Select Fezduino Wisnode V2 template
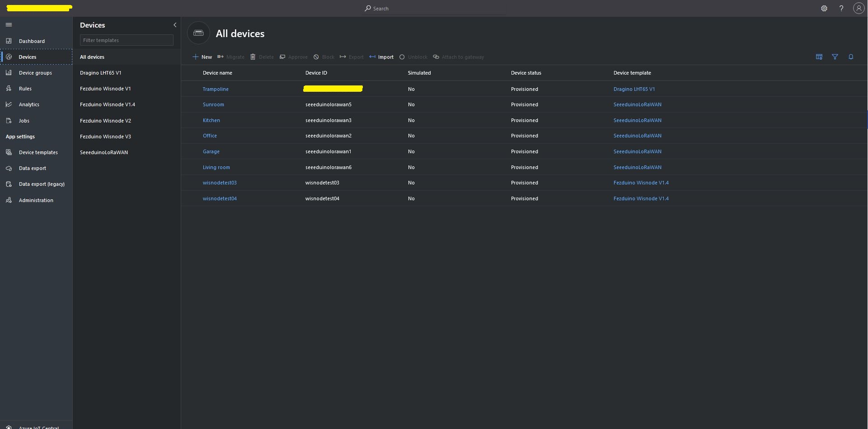The width and height of the screenshot is (868, 429). click(105, 121)
